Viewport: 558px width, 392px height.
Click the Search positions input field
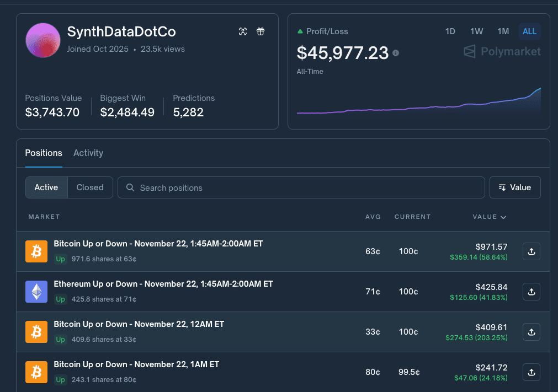point(301,187)
